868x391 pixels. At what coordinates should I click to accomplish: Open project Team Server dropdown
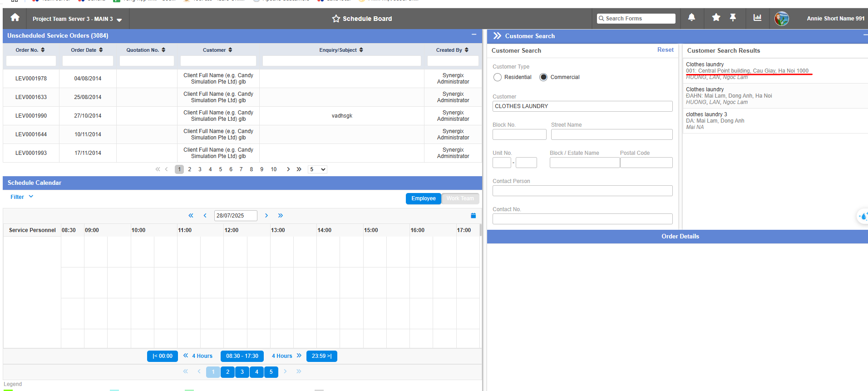(x=77, y=19)
